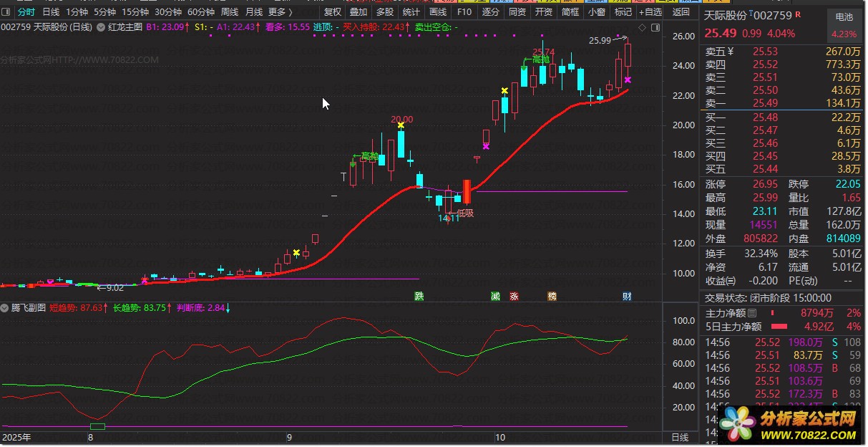Click the R margin-trading badge beside 002759
868x447 pixels.
click(797, 15)
